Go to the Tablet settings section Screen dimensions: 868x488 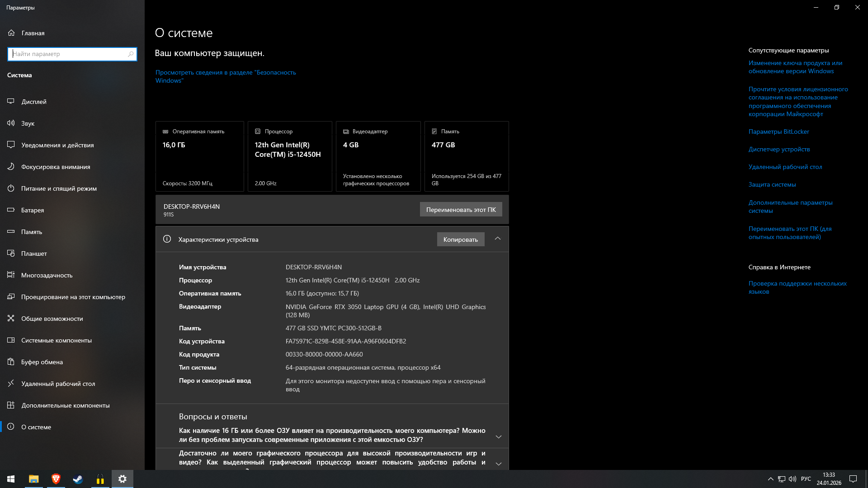34,253
